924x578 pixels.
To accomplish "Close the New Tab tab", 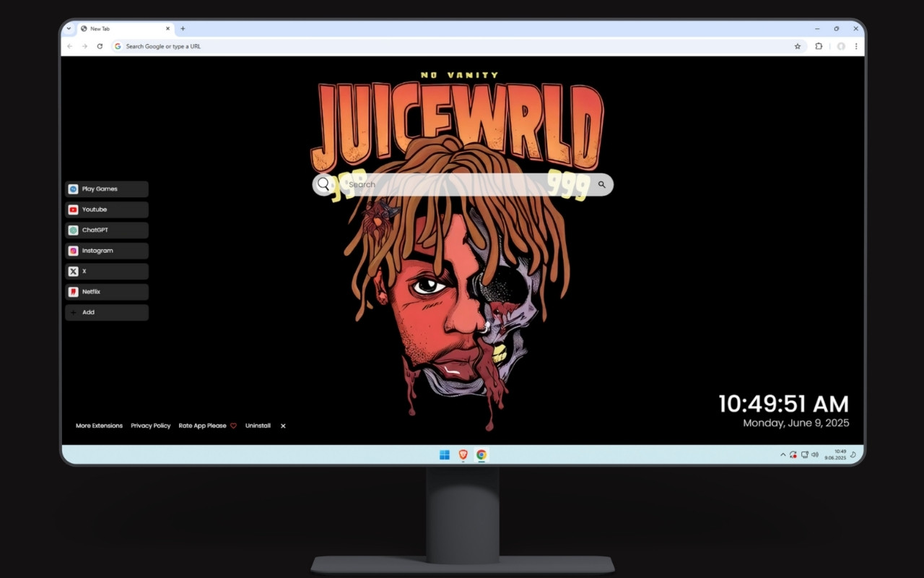I will tap(168, 29).
